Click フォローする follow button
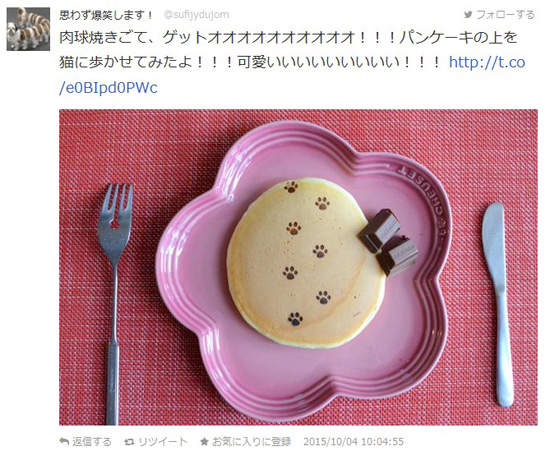Viewport: 550px width, 451px height. pos(499,14)
